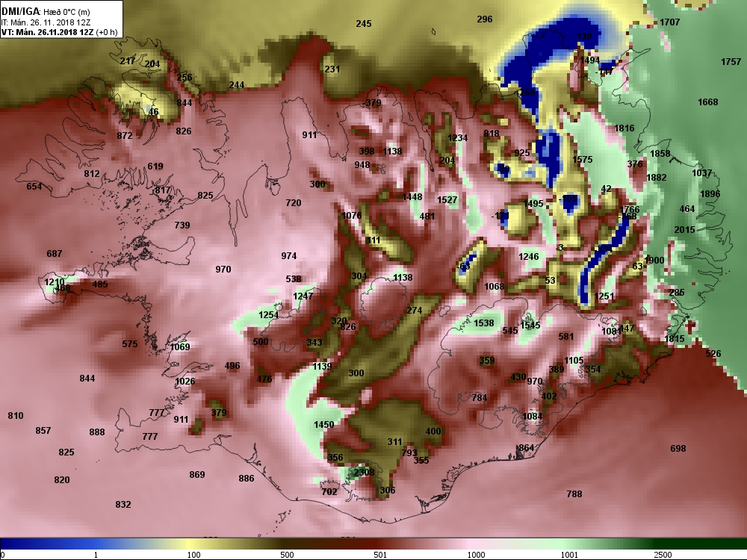The height and width of the screenshot is (560, 747).
Task: Click the map value 1527
Action: 447,199
